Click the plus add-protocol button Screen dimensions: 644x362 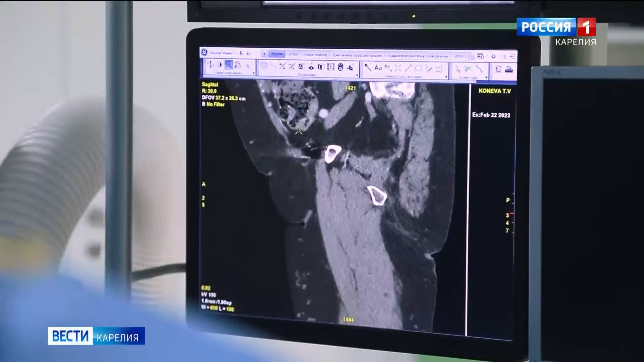click(264, 53)
